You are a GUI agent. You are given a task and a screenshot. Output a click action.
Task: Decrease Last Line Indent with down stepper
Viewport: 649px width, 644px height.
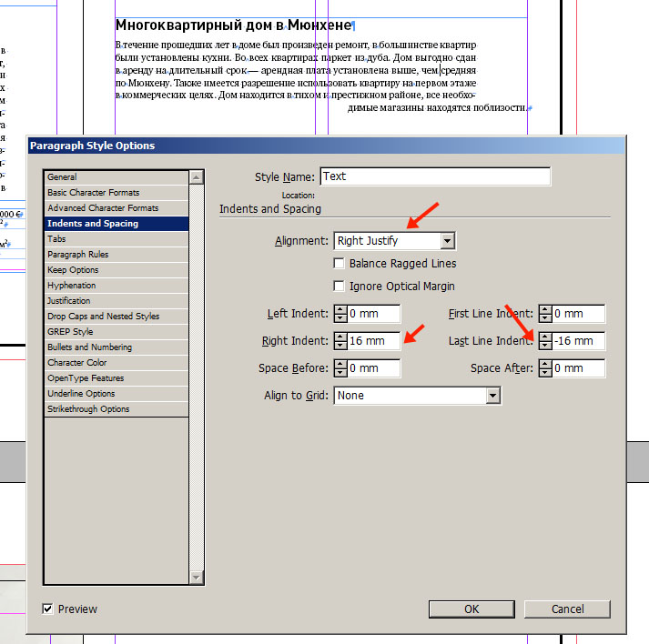(x=545, y=346)
